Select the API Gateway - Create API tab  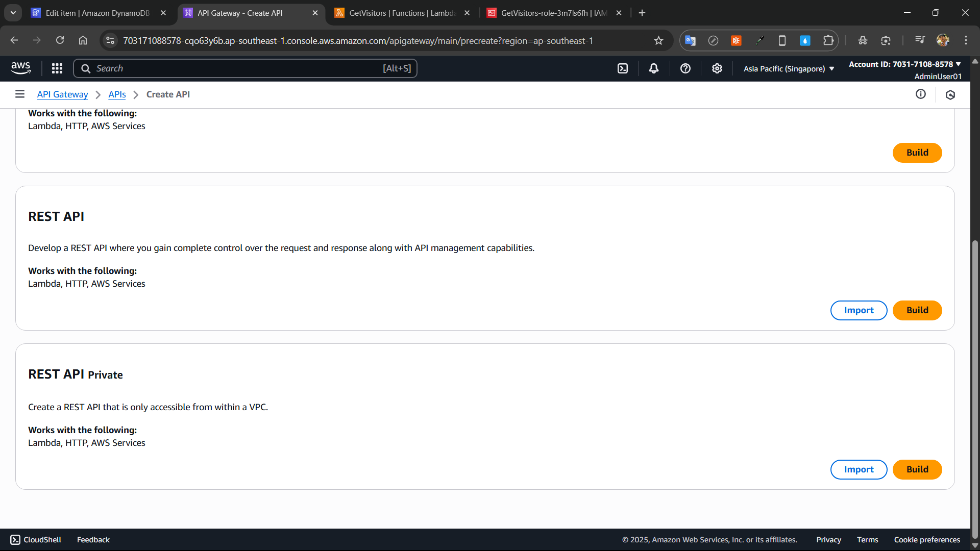coord(251,13)
